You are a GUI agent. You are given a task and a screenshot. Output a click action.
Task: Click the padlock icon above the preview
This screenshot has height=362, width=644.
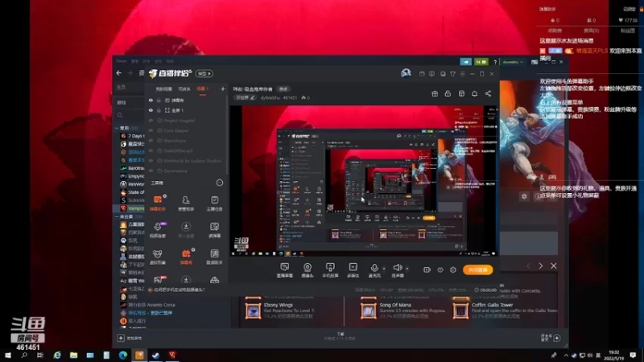pyautogui.click(x=448, y=93)
